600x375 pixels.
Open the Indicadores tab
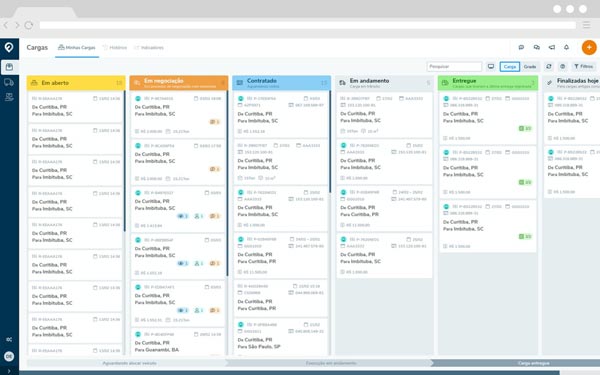(149, 47)
